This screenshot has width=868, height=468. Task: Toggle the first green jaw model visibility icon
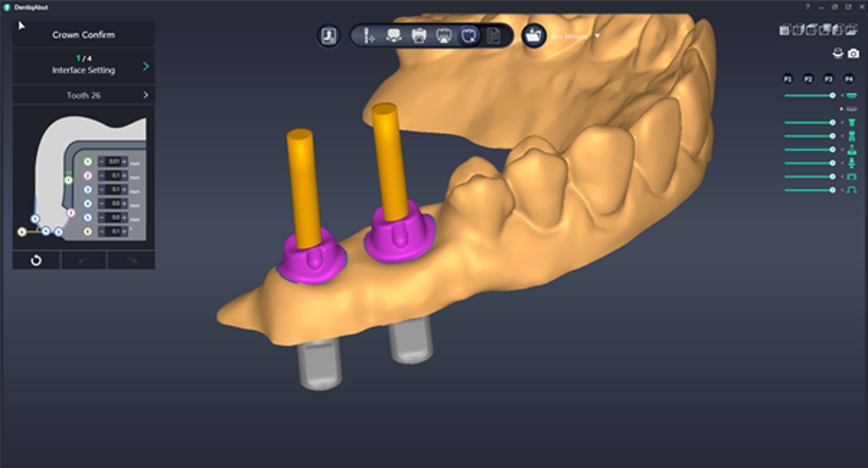tap(852, 95)
